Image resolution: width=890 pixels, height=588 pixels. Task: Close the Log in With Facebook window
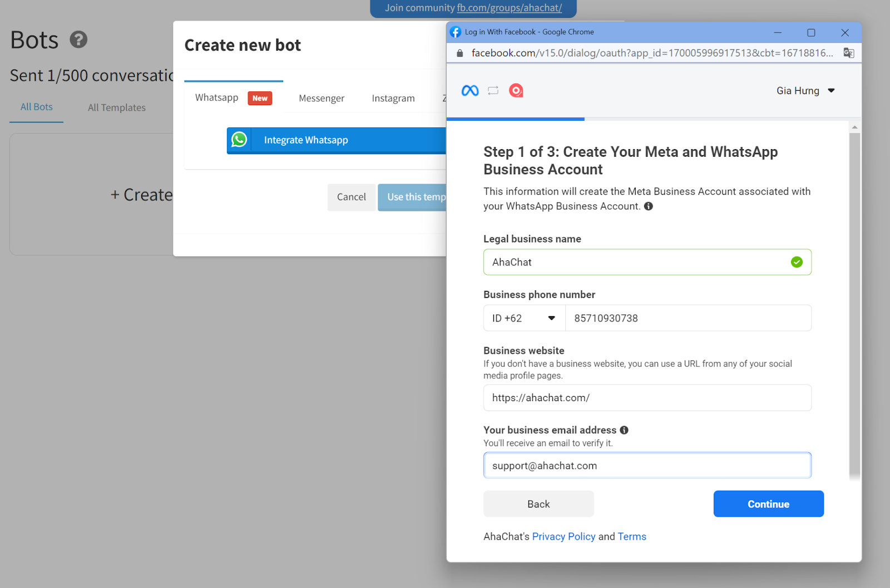click(845, 32)
